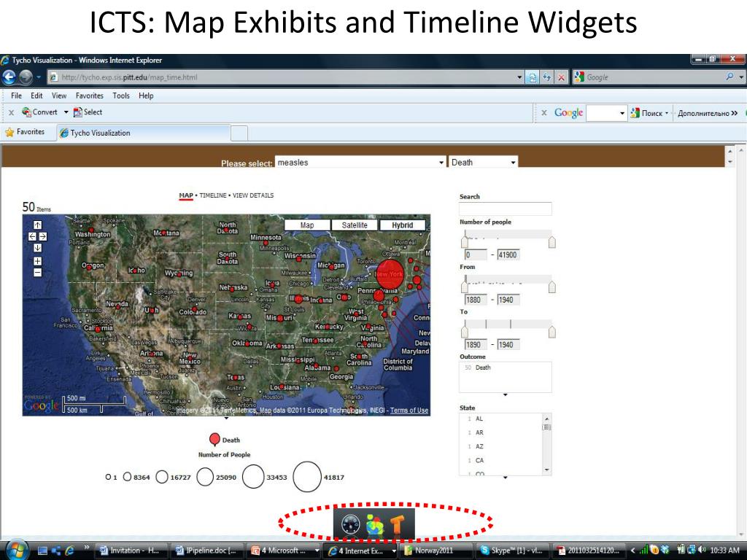Close the Google toolbar with its X
The height and width of the screenshot is (560, 747).
[544, 113]
